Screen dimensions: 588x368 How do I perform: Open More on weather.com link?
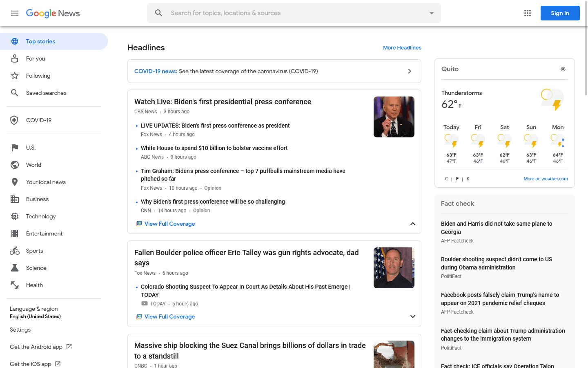pos(546,179)
